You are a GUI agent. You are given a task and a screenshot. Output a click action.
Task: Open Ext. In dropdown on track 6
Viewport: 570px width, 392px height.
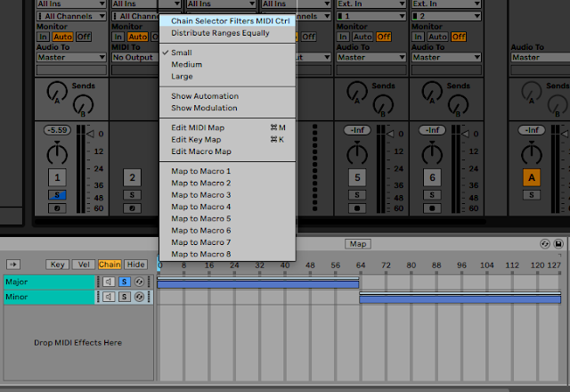coord(446,4)
